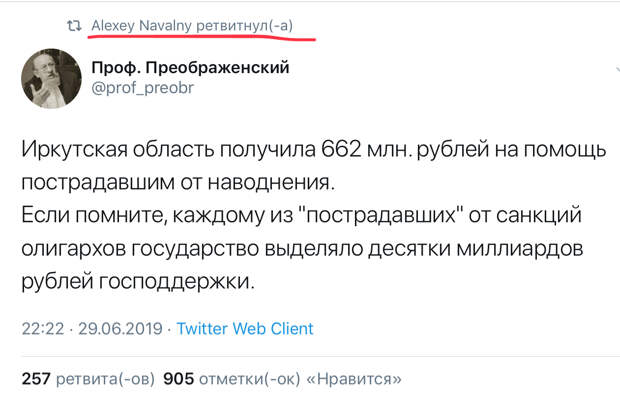Click the 22:22 time of the tweet
Screen dimensions: 620x393
[x=43, y=329]
